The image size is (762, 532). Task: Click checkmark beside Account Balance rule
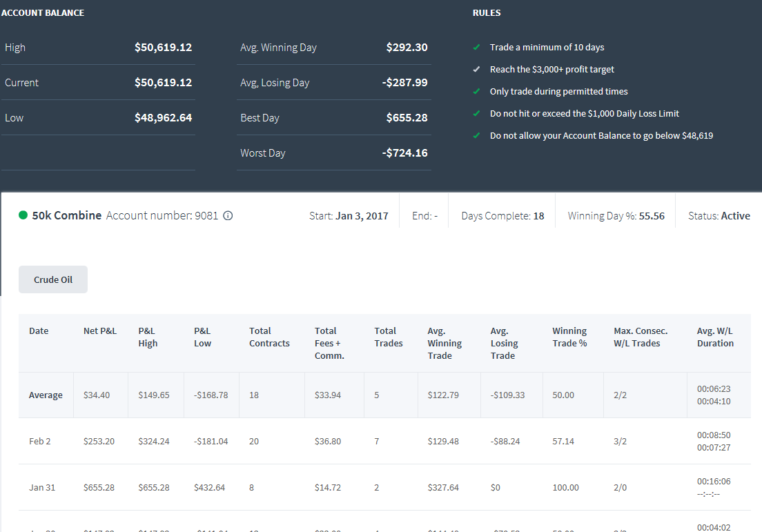pos(477,135)
